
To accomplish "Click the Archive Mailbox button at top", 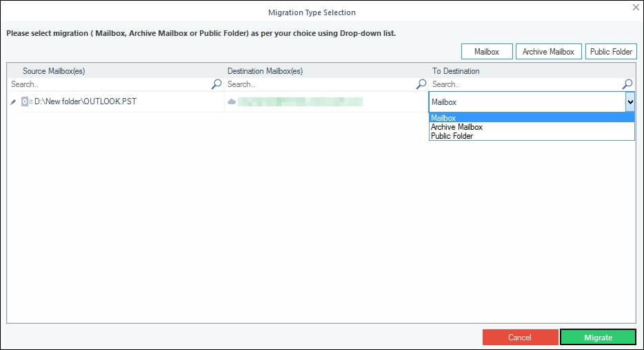I will (x=548, y=51).
